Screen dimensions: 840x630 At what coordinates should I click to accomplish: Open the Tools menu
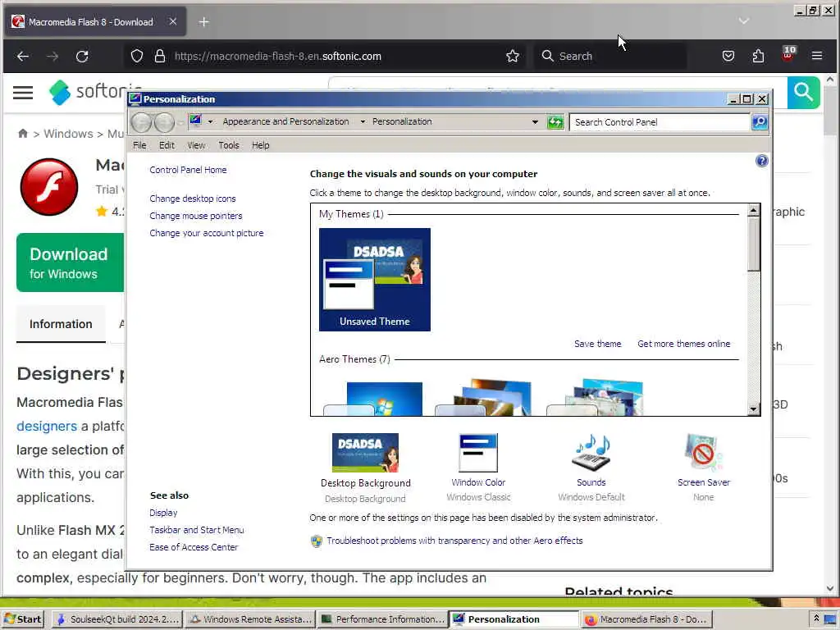229,145
